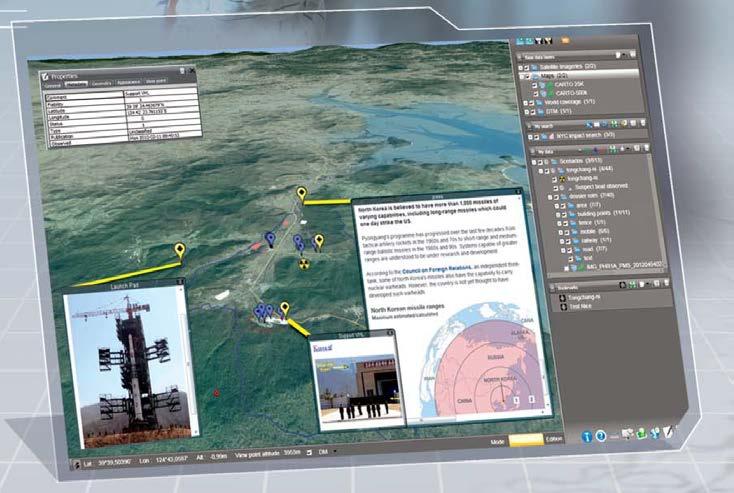Click the trash icon in My data header
The image size is (734, 493).
[646, 148]
